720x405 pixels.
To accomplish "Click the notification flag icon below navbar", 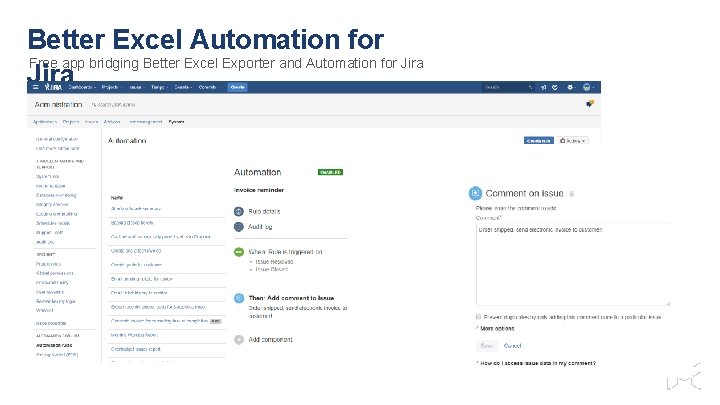I will pos(590,104).
